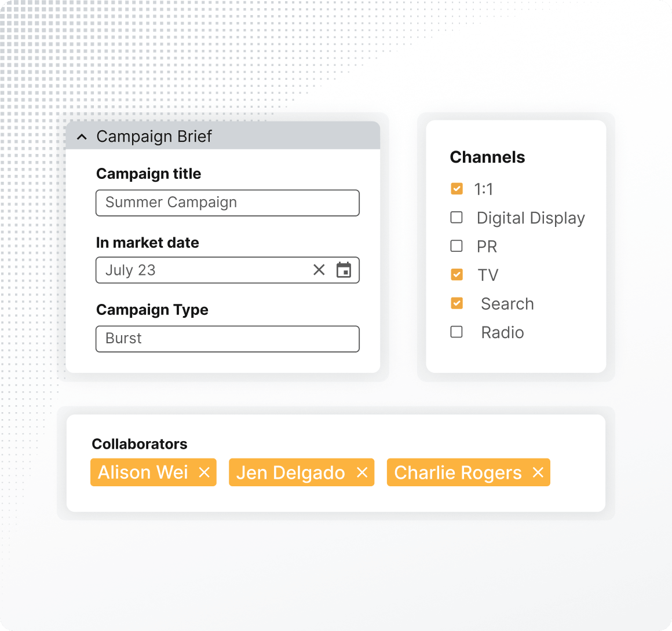Toggle Radio by clicking its label text
Viewport: 672px width, 631px height.
tap(502, 332)
